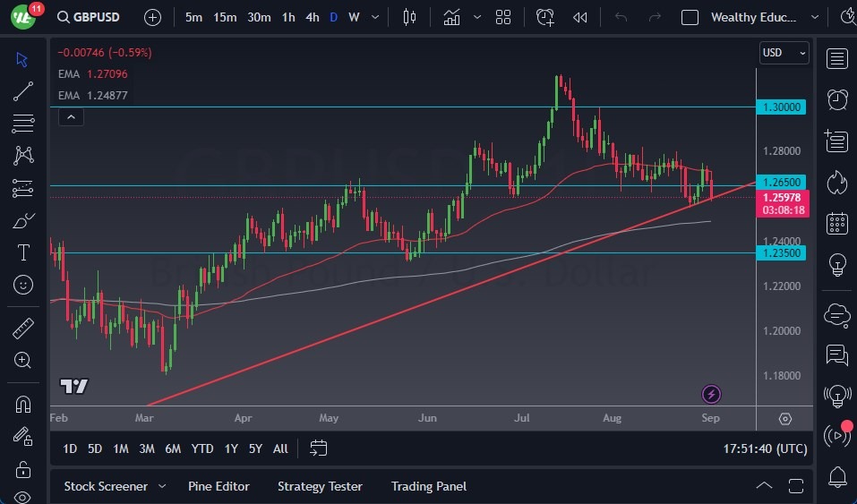Open the USD currency dropdown
The height and width of the screenshot is (504, 857).
784,53
